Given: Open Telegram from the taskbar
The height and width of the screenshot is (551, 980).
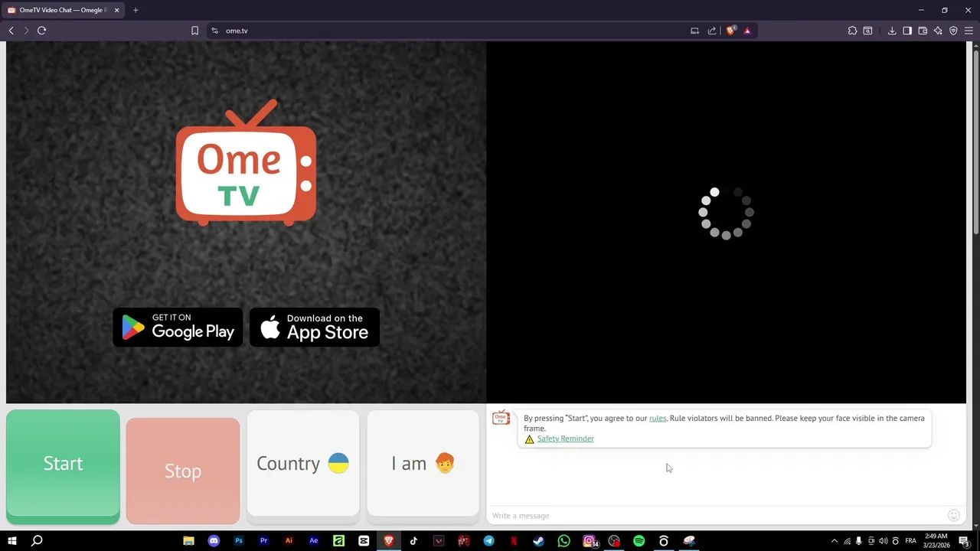Looking at the screenshot, I should pyautogui.click(x=488, y=541).
